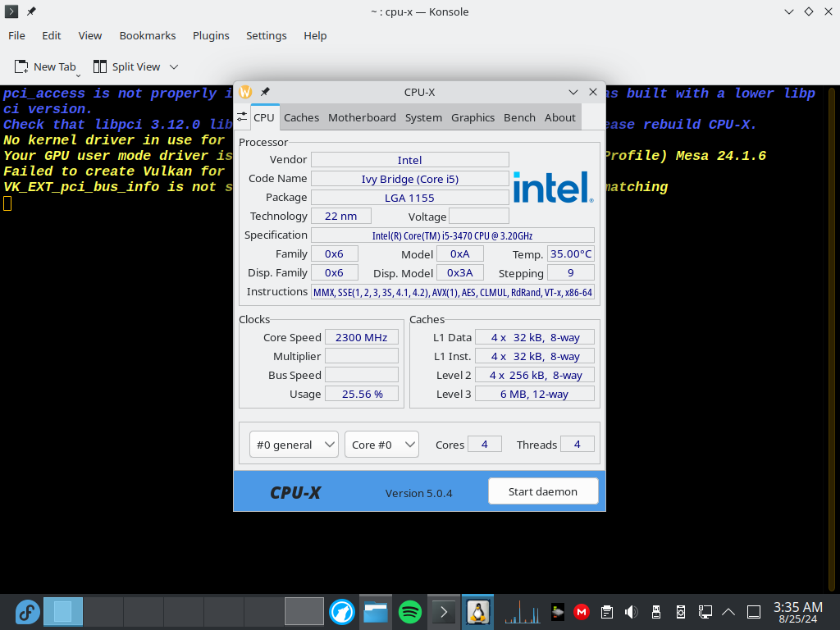
Task: Click the Level 3 cache value 6 MB, 12-way
Action: (x=535, y=394)
